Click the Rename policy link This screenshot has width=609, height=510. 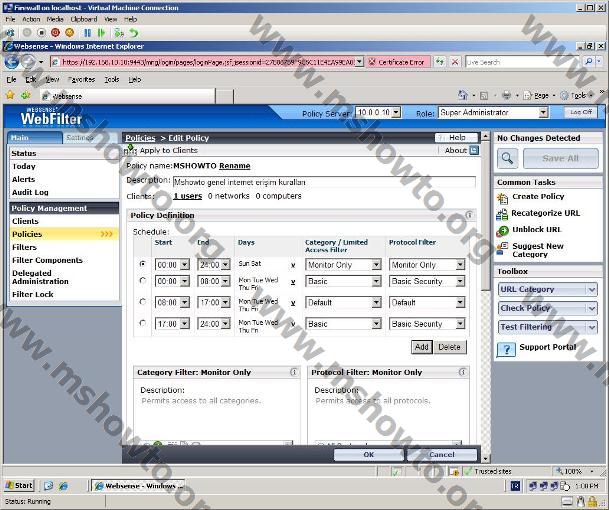235,165
